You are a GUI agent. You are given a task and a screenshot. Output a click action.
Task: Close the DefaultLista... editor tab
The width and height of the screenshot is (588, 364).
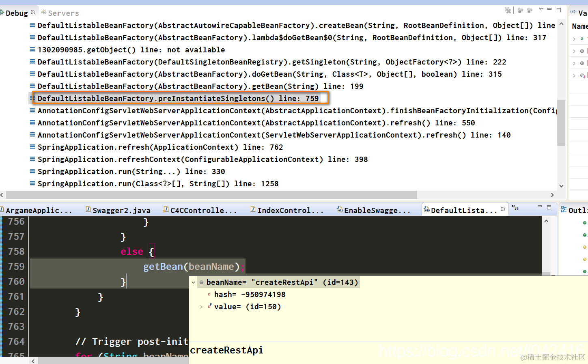click(503, 209)
